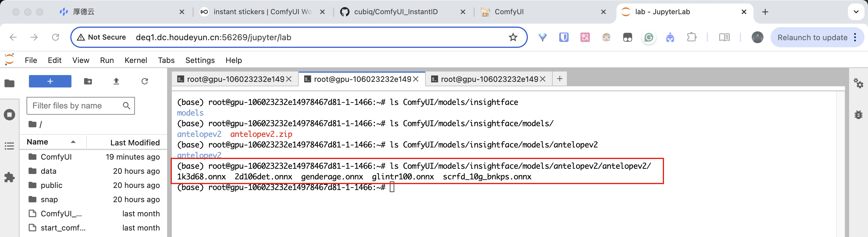Click the blue New Launcher plus button
This screenshot has width=868, height=237.
click(x=50, y=81)
